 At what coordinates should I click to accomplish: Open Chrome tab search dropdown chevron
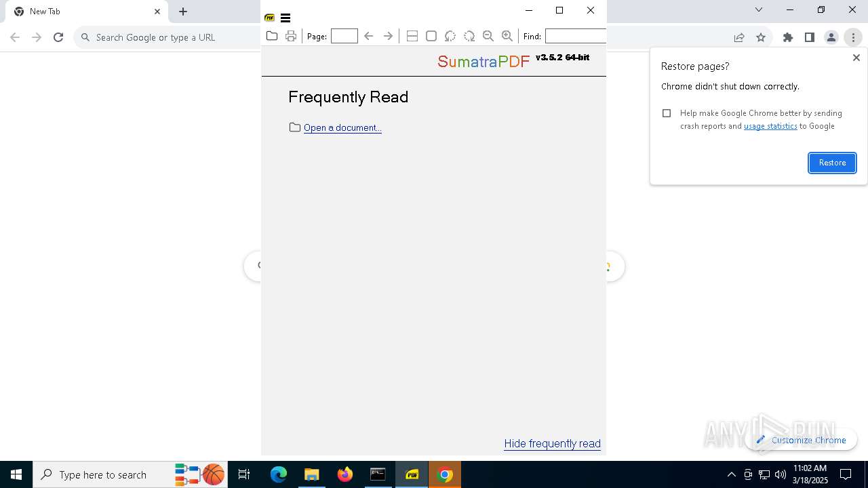[759, 9]
